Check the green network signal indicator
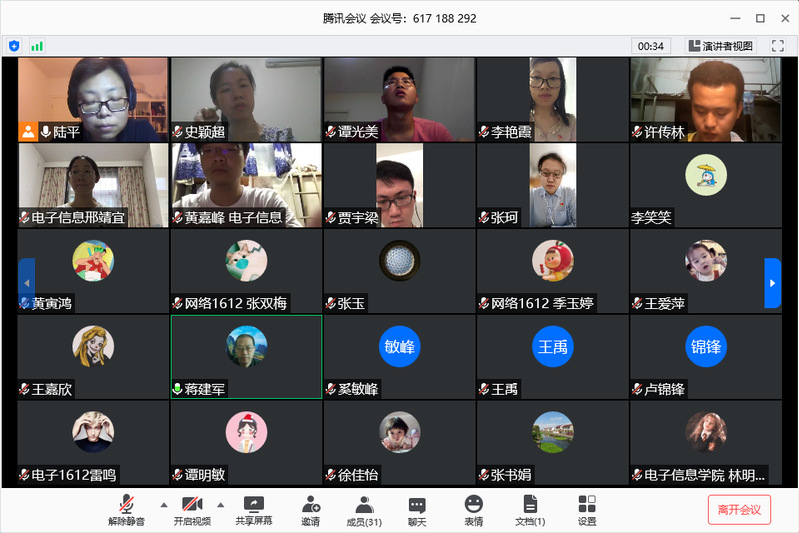This screenshot has height=533, width=799. 37,46
